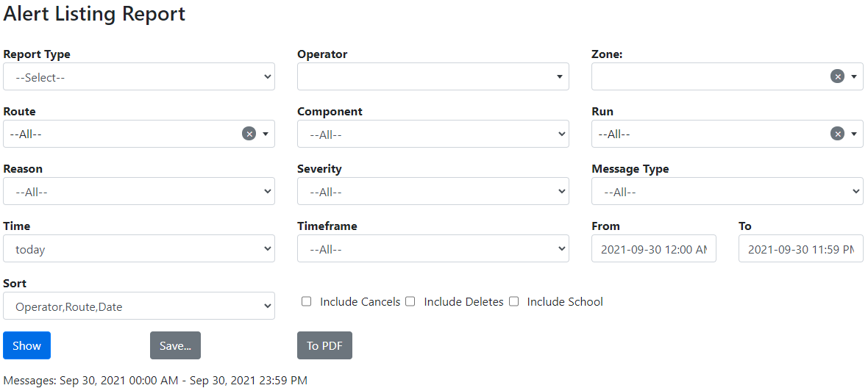Open the Time dropdown showing today
Image resolution: width=868 pixels, height=388 pixels.
point(139,248)
